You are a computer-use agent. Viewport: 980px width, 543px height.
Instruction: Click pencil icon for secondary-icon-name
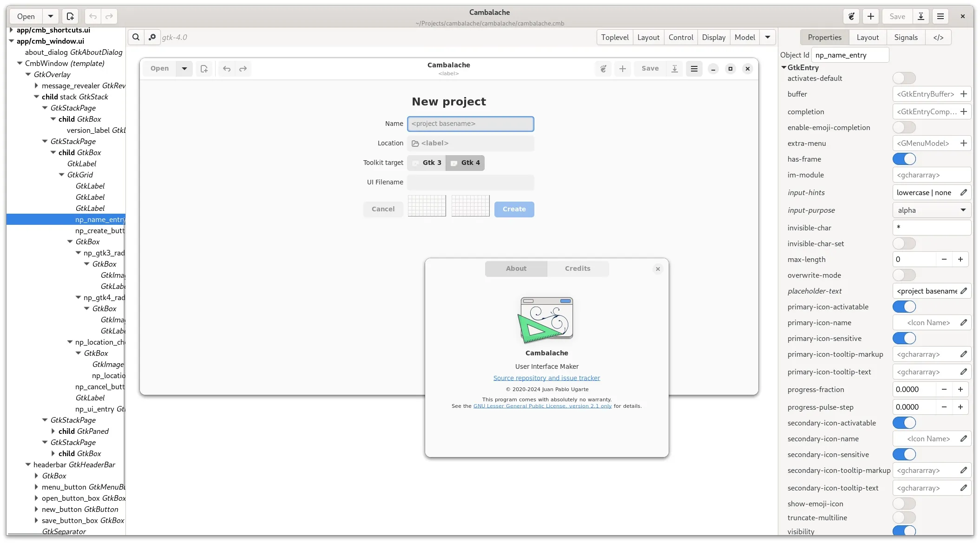[x=964, y=438]
